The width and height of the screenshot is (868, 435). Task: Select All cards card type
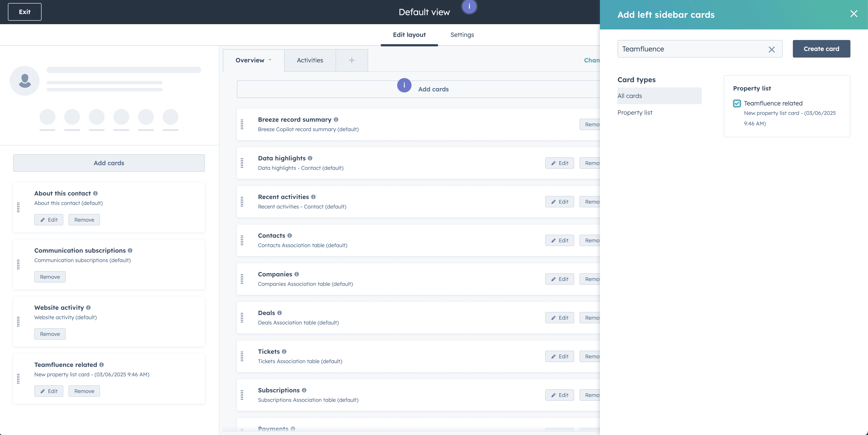pos(629,96)
